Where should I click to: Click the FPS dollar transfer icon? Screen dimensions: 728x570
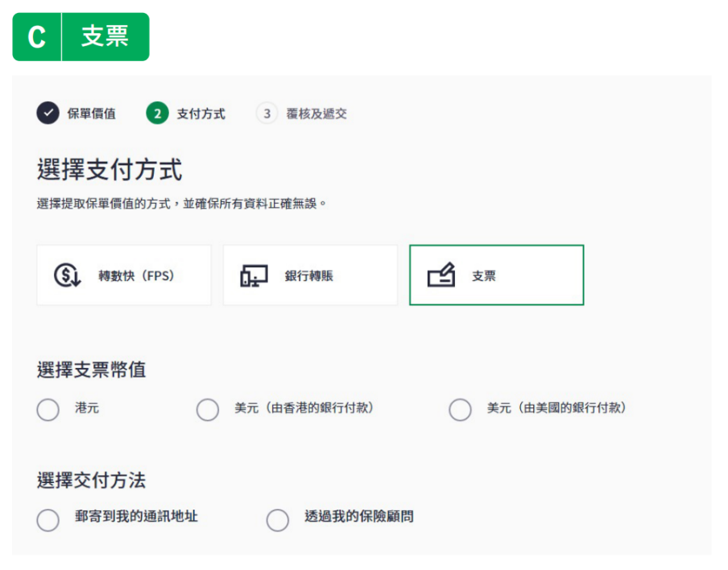point(67,275)
